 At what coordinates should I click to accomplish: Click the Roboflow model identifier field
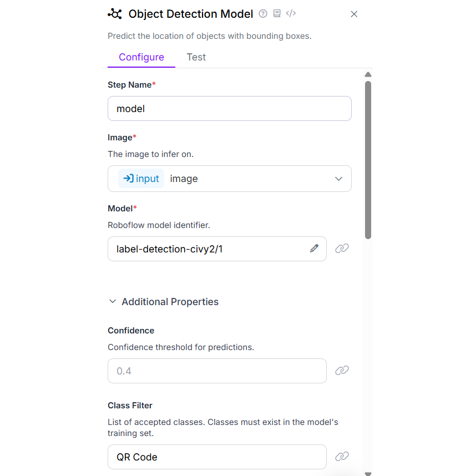coord(211,249)
